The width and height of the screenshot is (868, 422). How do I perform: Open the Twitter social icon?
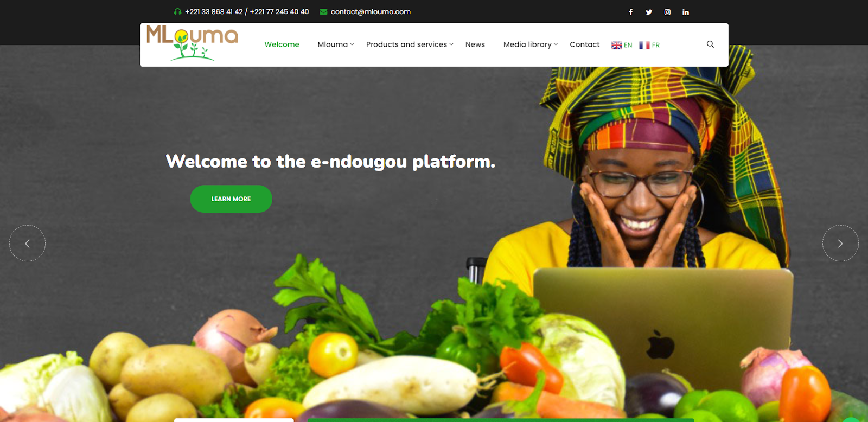click(x=649, y=12)
